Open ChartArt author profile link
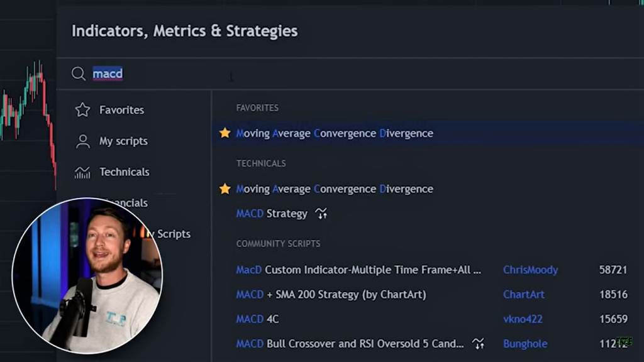Screen dimensions: 644x362 (524, 295)
